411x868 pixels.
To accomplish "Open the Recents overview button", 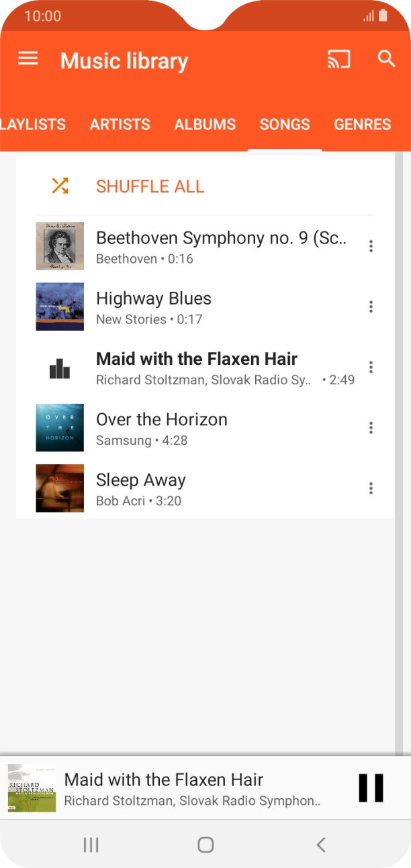I will tap(91, 845).
